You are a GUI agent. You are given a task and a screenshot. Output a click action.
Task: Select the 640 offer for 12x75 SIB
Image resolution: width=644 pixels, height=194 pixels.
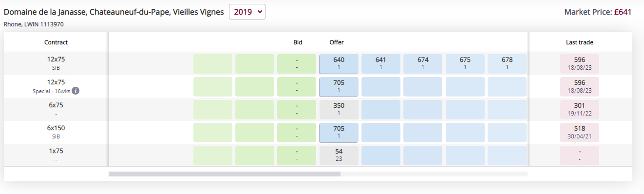click(x=339, y=64)
